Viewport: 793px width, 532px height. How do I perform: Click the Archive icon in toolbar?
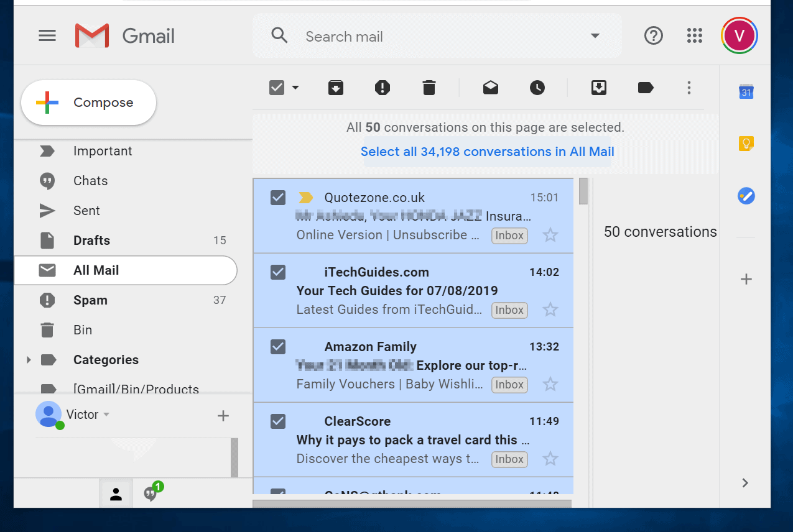336,88
